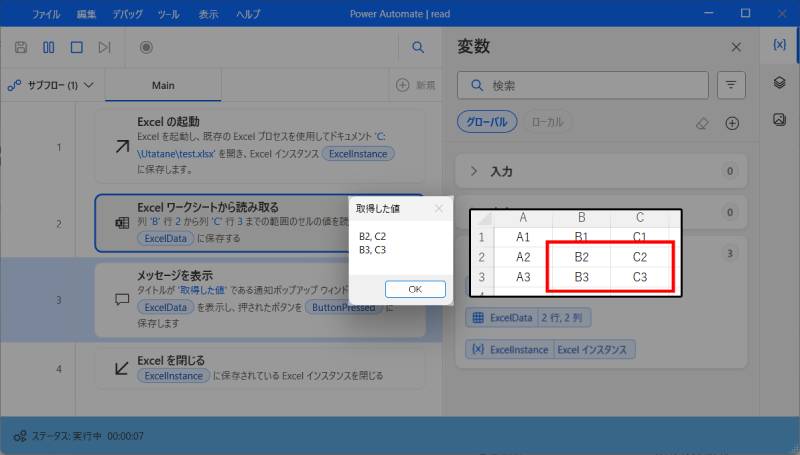Click ExcelData variable in step 3

166,308
